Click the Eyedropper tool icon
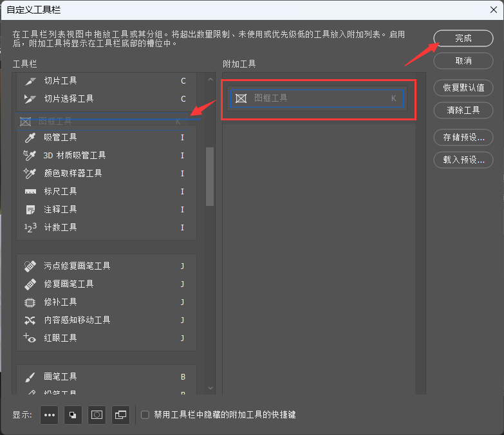The image size is (504, 435). 30,138
